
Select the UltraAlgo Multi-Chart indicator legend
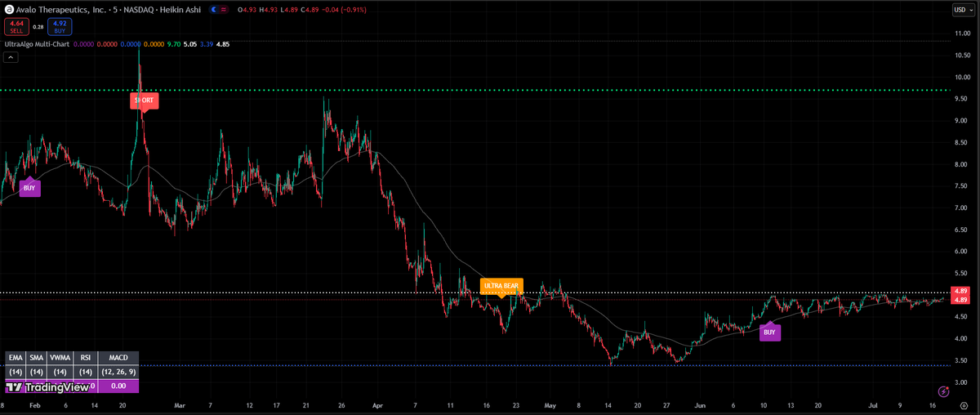(x=37, y=44)
